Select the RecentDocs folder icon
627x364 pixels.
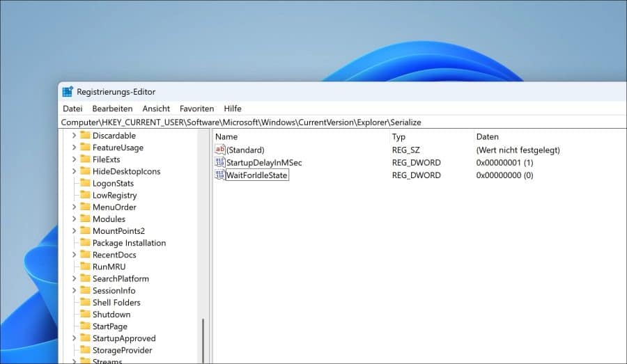coord(85,254)
